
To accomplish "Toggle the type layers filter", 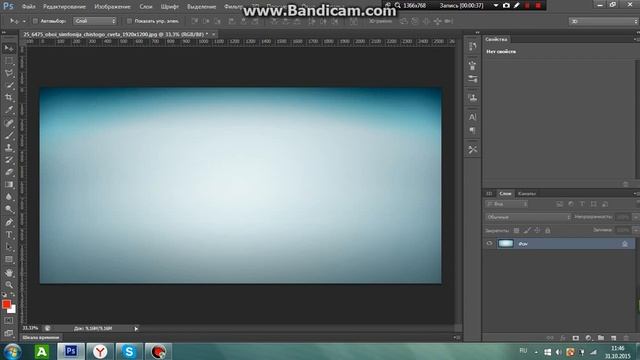I will tap(582, 204).
